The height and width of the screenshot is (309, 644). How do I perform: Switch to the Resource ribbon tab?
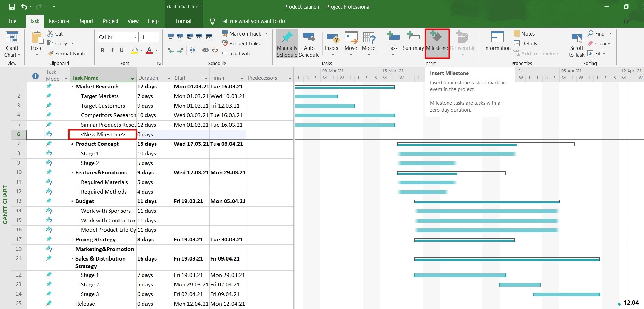pos(58,21)
